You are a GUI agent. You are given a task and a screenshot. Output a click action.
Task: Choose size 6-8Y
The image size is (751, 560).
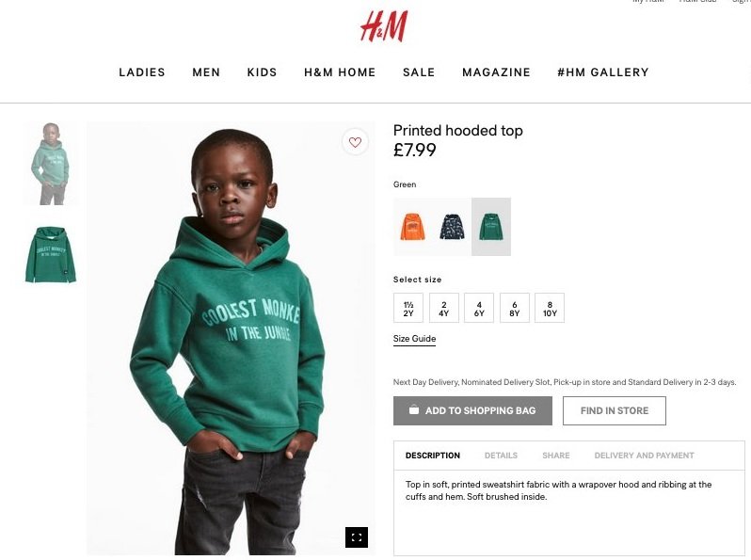[x=515, y=308]
